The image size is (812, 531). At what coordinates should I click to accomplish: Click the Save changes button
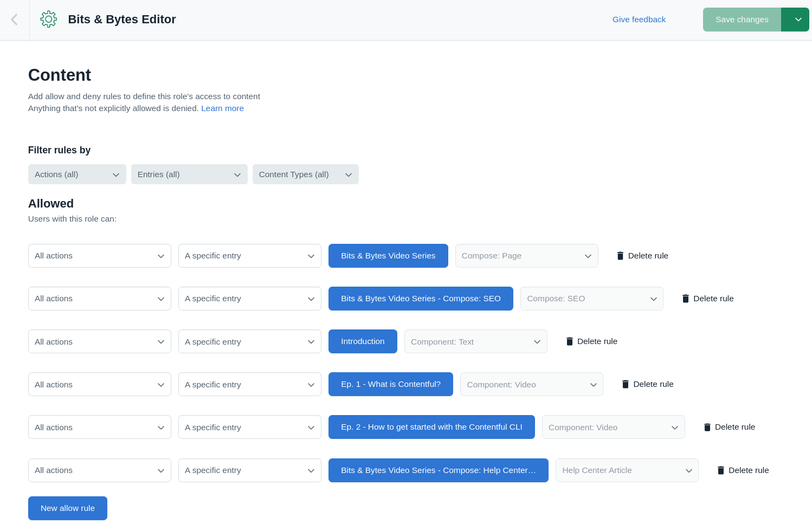pyautogui.click(x=742, y=19)
